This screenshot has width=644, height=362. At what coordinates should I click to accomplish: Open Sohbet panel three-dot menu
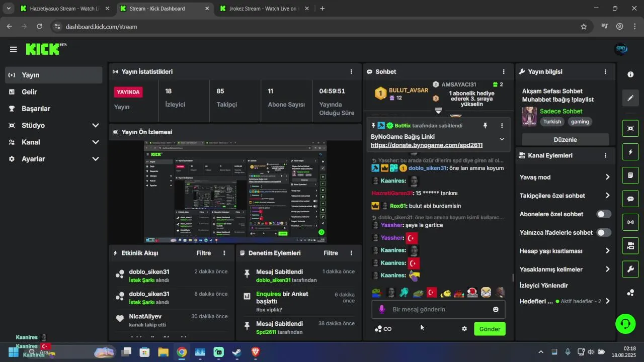504,72
